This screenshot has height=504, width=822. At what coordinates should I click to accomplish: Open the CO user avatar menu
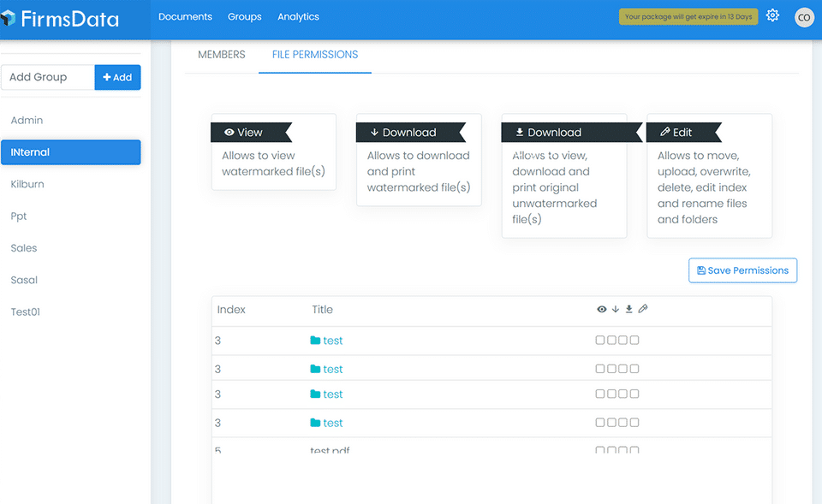[x=804, y=17]
